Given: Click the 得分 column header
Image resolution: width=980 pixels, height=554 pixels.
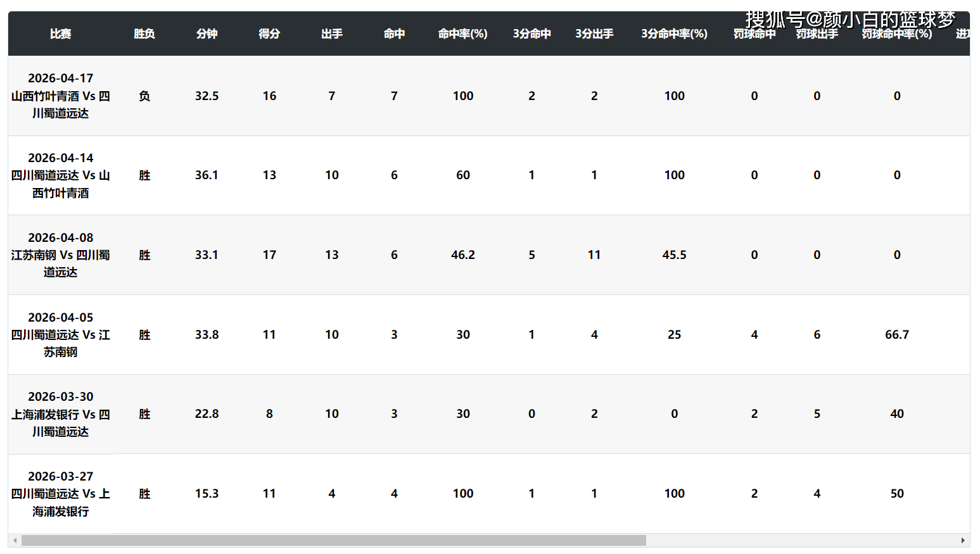Looking at the screenshot, I should 269,34.
